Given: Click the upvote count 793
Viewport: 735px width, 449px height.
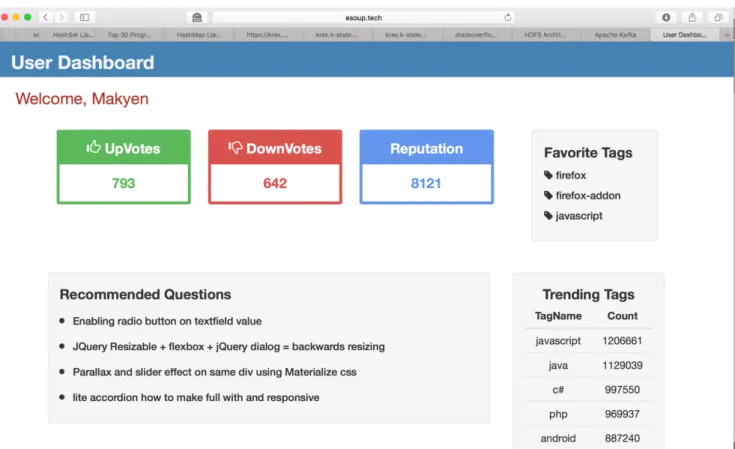Looking at the screenshot, I should click(123, 183).
